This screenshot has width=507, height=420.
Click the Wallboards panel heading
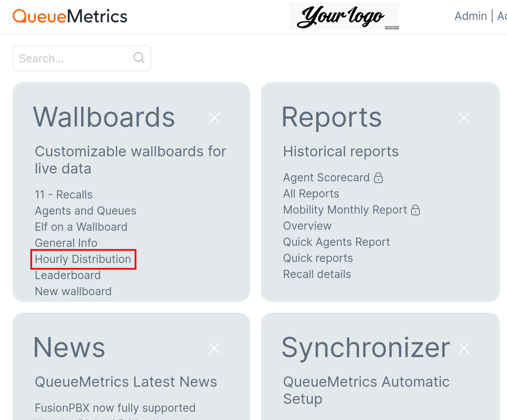pyautogui.click(x=104, y=117)
